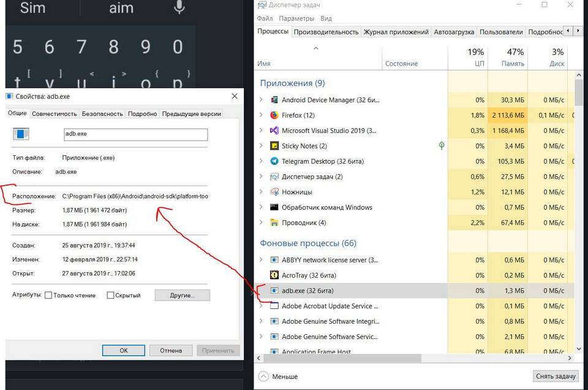Switch to the Журнал приложений tab

(x=396, y=32)
